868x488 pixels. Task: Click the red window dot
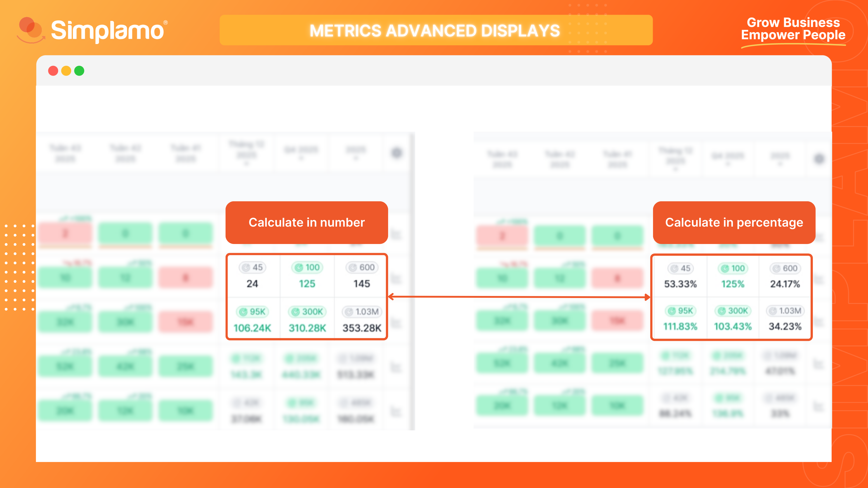53,71
